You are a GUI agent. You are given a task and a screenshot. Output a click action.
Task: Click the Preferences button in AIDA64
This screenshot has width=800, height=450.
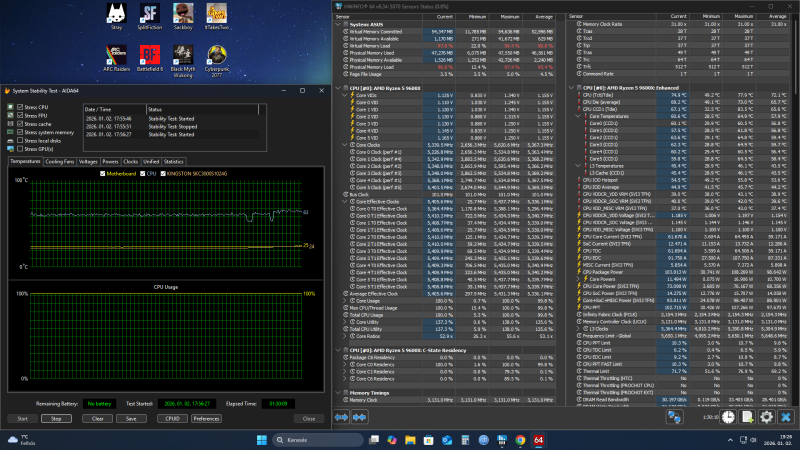coord(206,418)
